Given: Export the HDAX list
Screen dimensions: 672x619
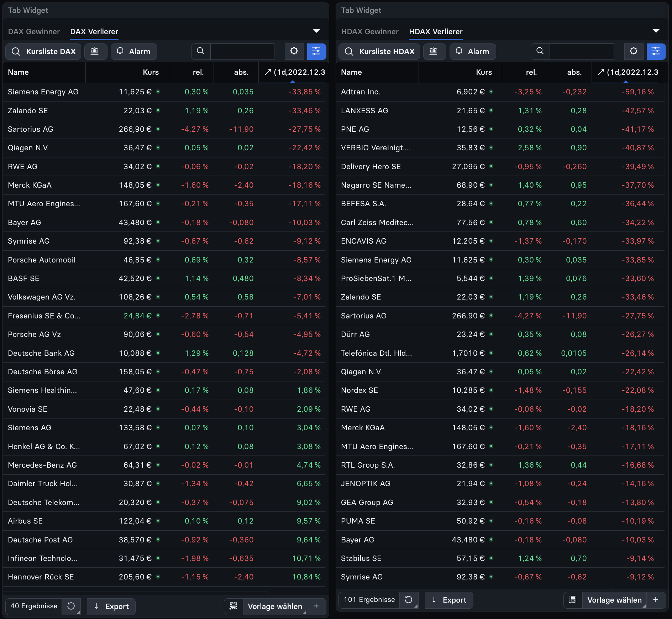Looking at the screenshot, I should (x=449, y=600).
